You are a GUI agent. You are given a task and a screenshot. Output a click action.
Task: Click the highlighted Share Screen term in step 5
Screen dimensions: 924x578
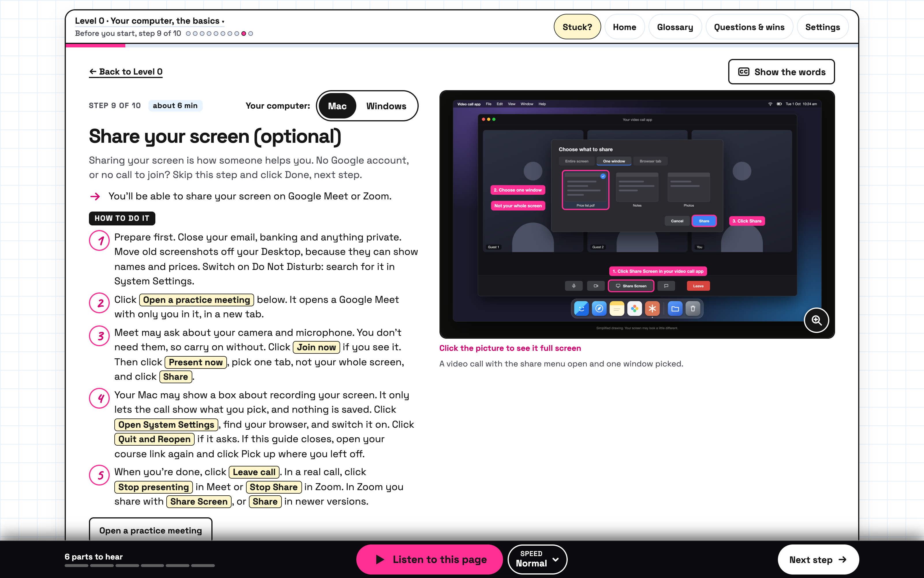point(199,501)
